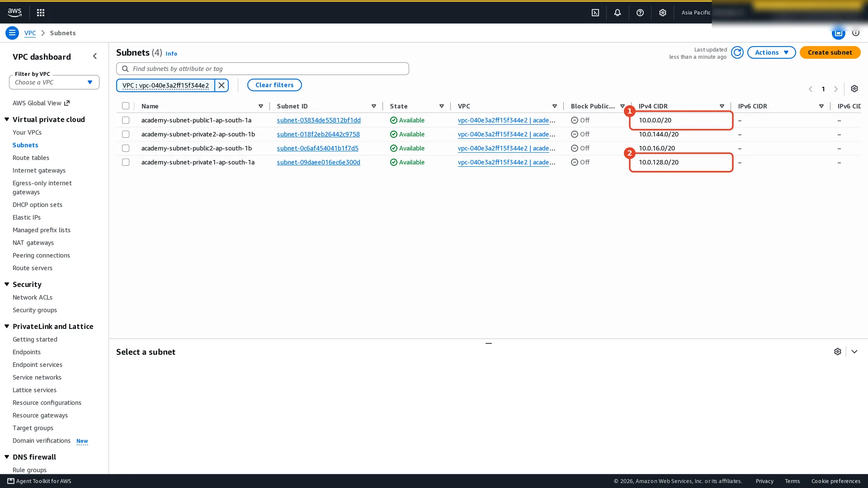Viewport: 868px width, 488px height.
Task: Grab the details panel resize handle
Action: (x=488, y=343)
